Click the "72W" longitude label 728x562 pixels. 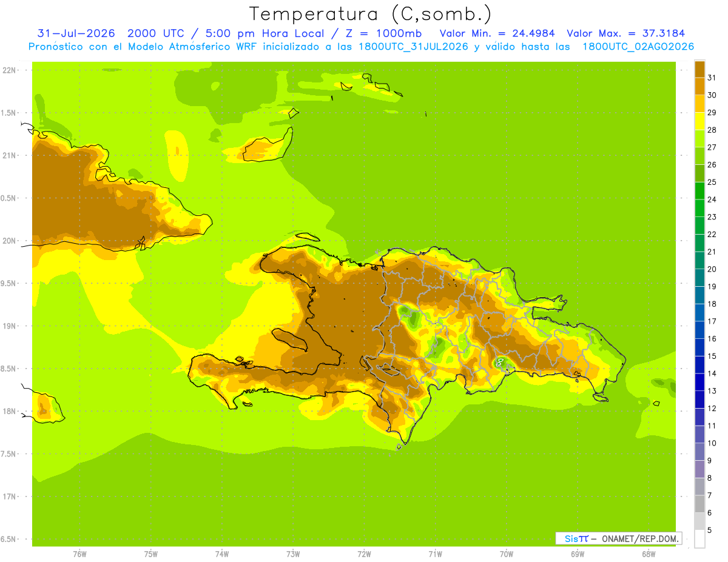[x=364, y=554]
